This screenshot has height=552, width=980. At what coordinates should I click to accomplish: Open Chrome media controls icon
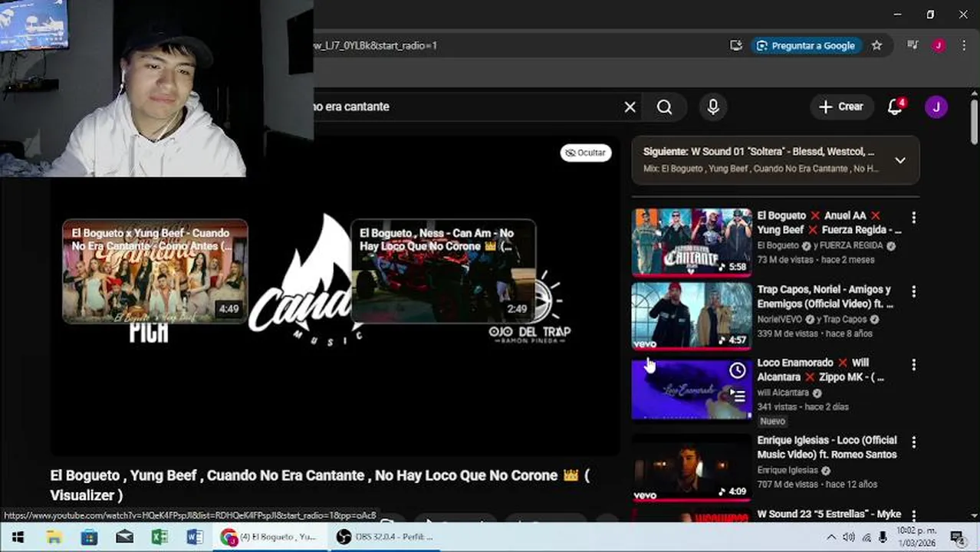coord(913,45)
